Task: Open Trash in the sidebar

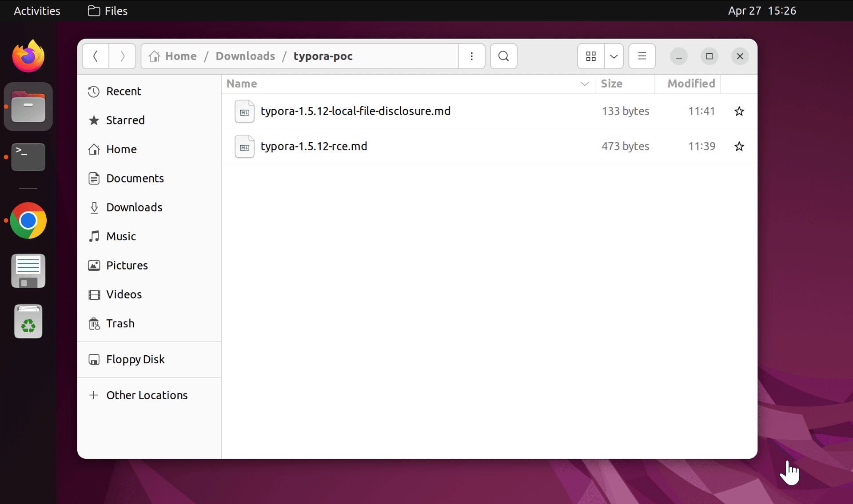Action: point(120,323)
